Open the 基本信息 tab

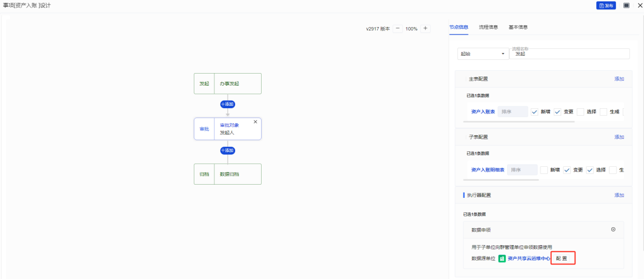click(517, 27)
